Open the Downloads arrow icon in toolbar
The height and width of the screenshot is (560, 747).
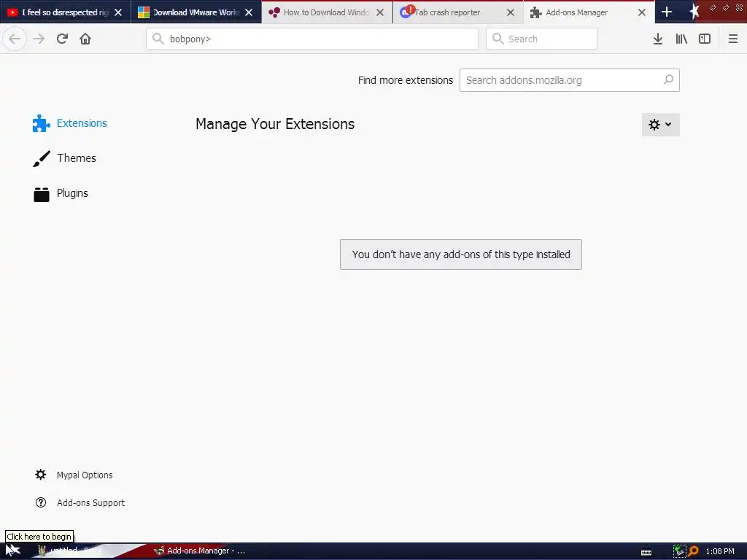657,39
